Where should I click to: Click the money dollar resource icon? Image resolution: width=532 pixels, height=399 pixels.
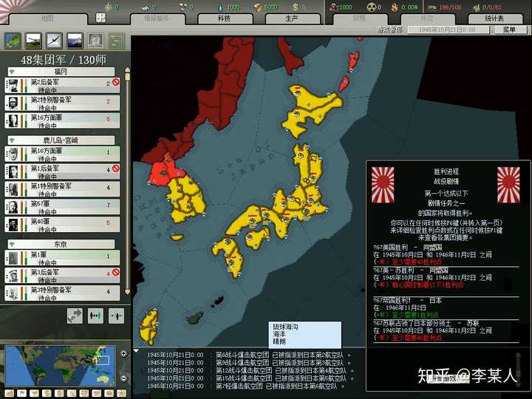pos(295,7)
